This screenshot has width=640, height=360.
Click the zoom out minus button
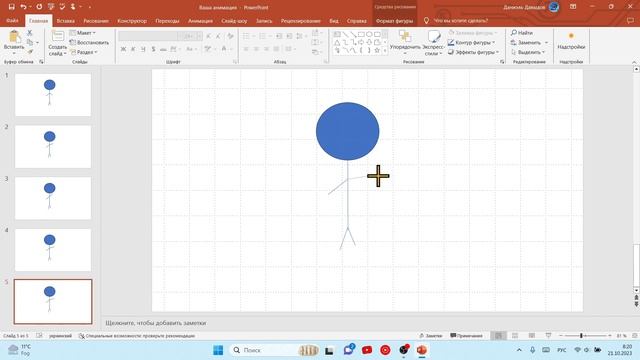561,336
